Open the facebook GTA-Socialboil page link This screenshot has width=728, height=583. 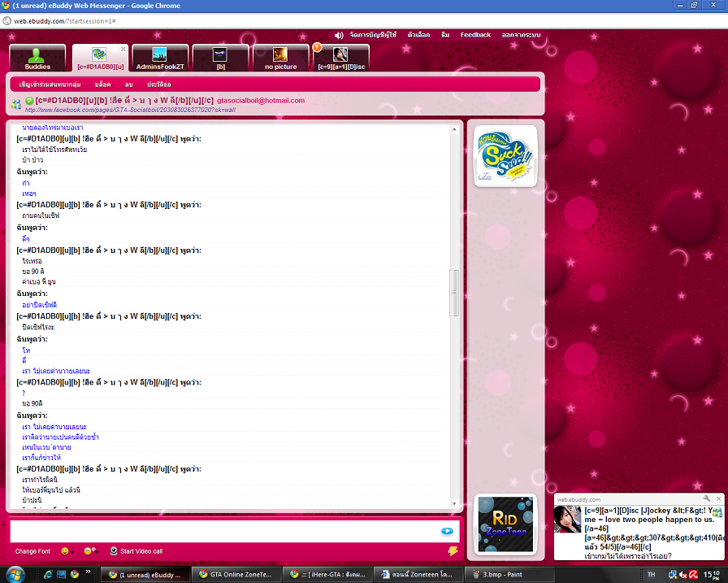(x=130, y=110)
